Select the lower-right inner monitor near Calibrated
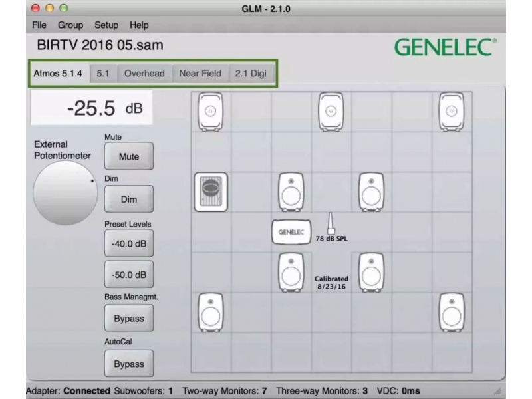Viewport: 532px width, 399px height. tap(371, 273)
